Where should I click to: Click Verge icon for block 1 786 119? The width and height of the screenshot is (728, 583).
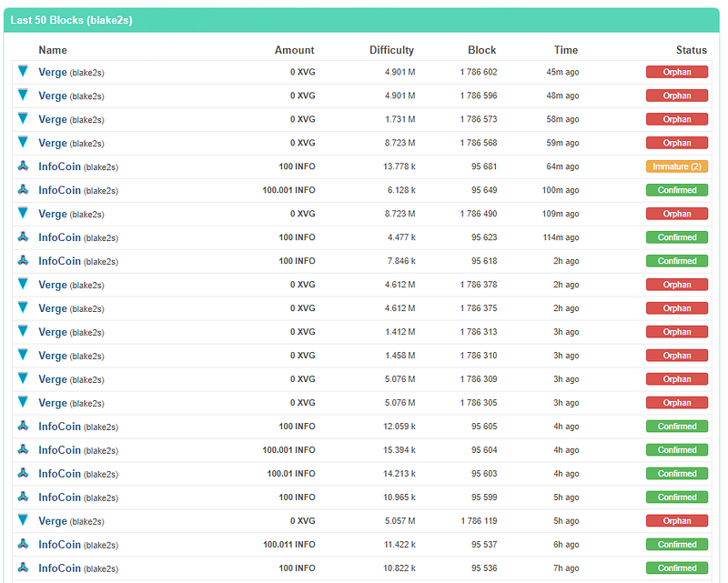(x=23, y=520)
